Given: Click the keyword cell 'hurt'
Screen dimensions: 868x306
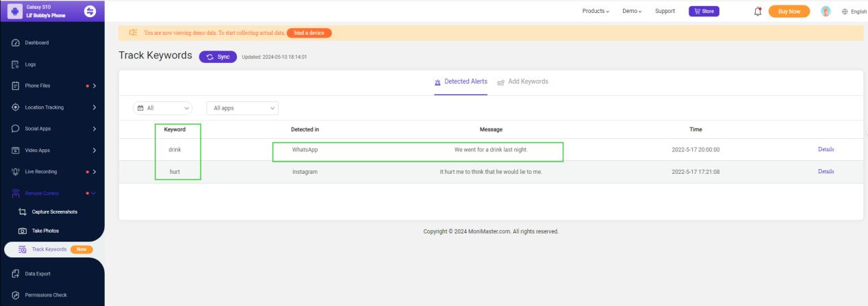Looking at the screenshot, I should point(175,171).
